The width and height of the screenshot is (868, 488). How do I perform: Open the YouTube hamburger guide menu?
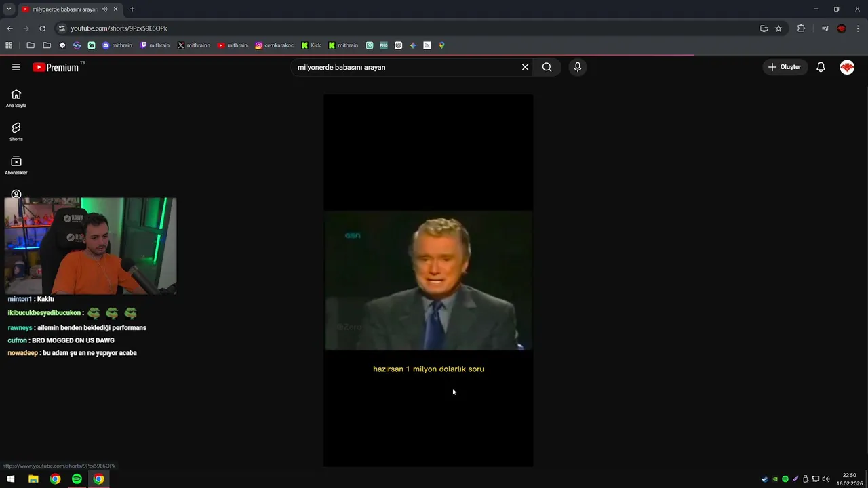tap(16, 67)
